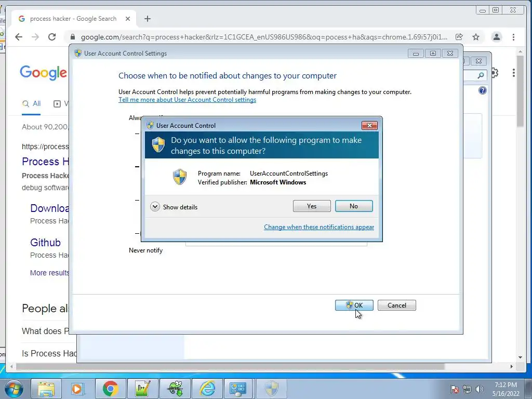Maximize the User Account Control Settings window
Screen dimensions: 532x399
[433, 54]
